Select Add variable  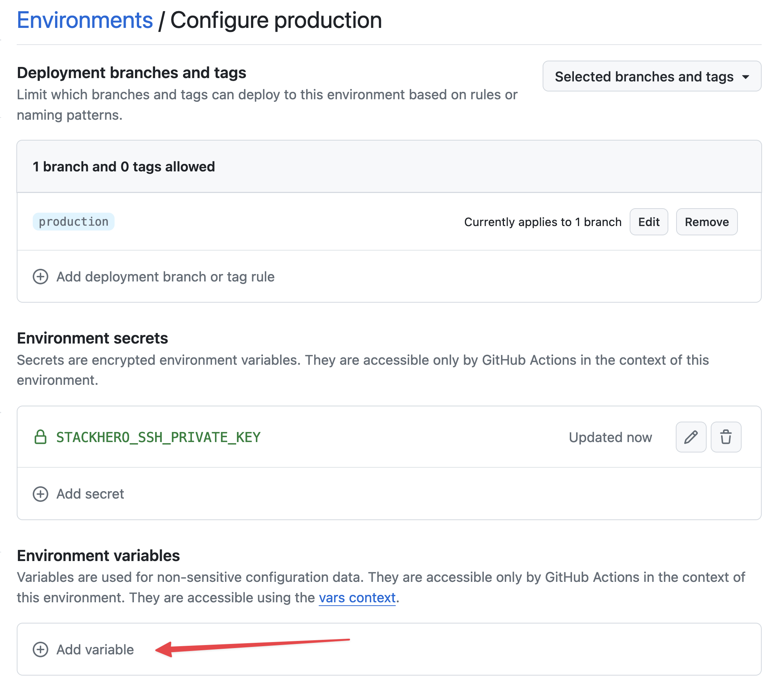[94, 650]
